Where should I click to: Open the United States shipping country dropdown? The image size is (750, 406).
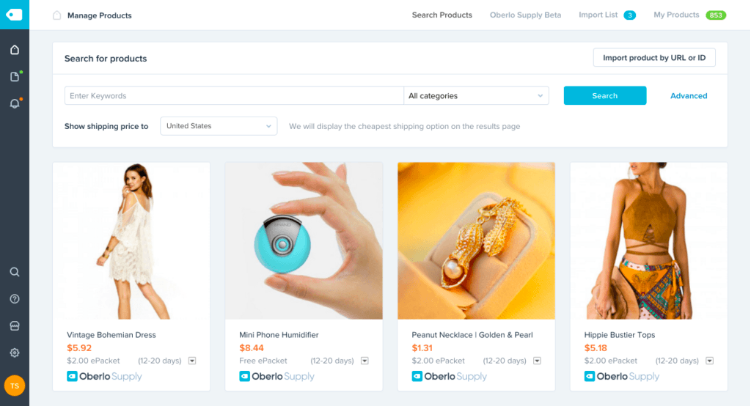(219, 126)
